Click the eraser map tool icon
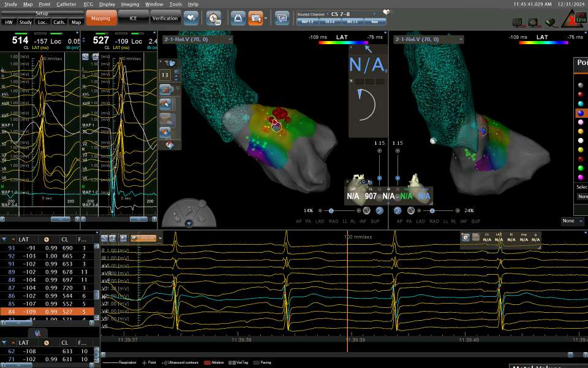The width and height of the screenshot is (588, 368). (165, 104)
